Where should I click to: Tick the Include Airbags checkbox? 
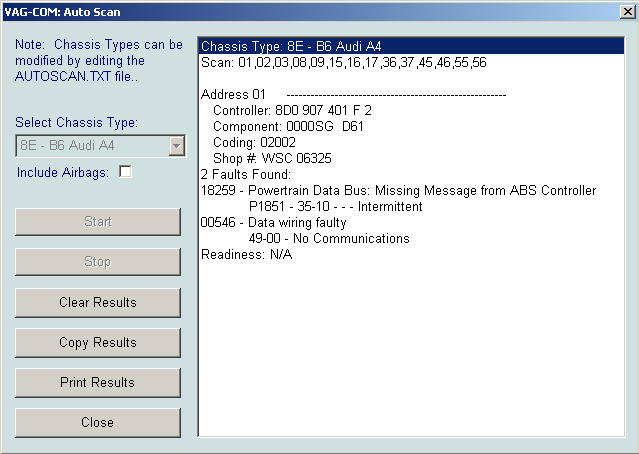[125, 172]
